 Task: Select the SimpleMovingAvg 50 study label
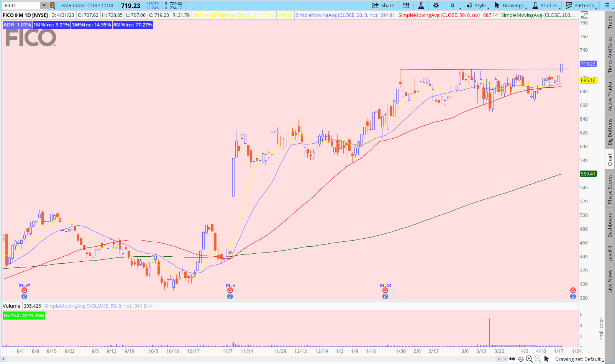(x=439, y=15)
